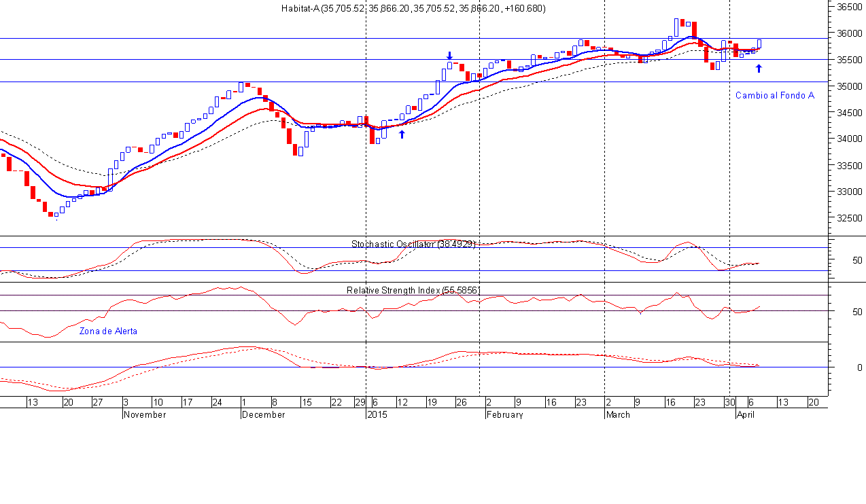Click the March month label
Image resolution: width=866 pixels, height=504 pixels.
(618, 414)
